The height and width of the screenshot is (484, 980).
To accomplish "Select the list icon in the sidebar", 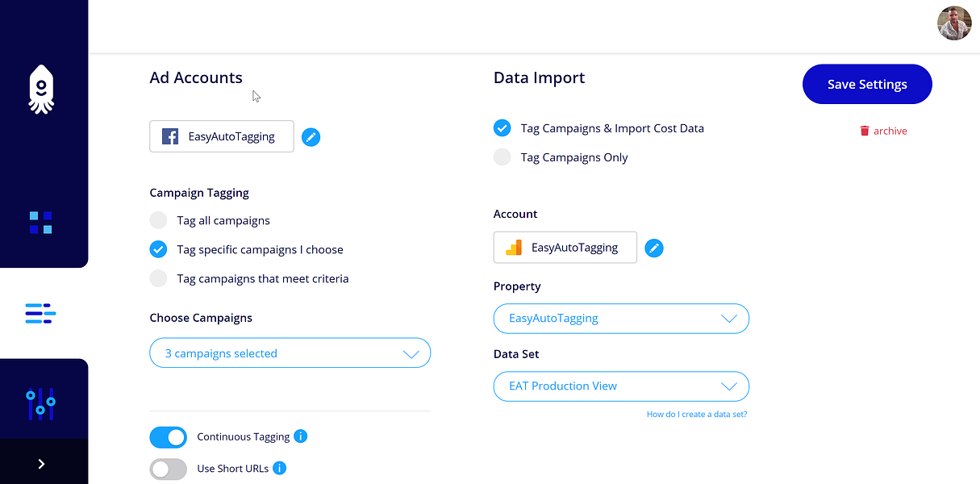I will pyautogui.click(x=40, y=313).
